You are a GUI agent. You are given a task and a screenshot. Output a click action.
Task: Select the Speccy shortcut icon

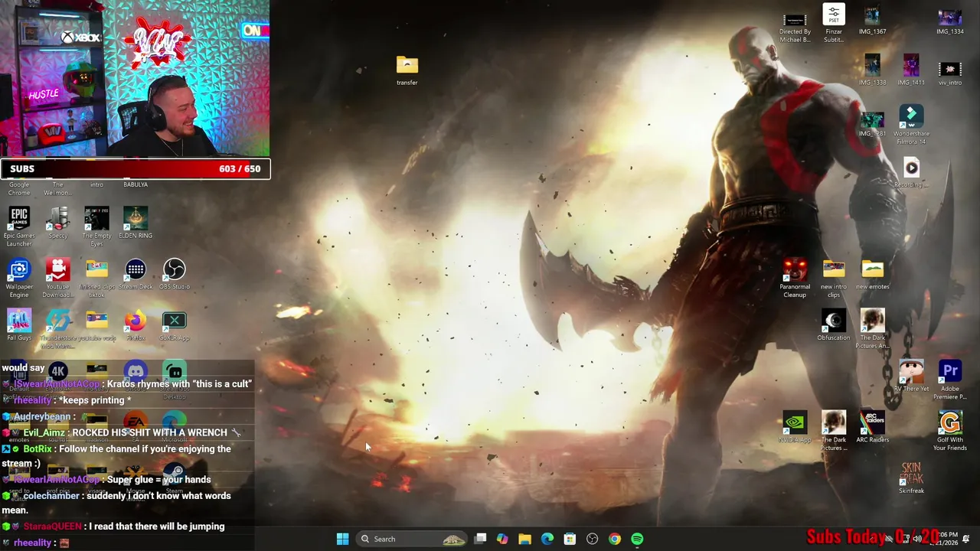(x=58, y=223)
